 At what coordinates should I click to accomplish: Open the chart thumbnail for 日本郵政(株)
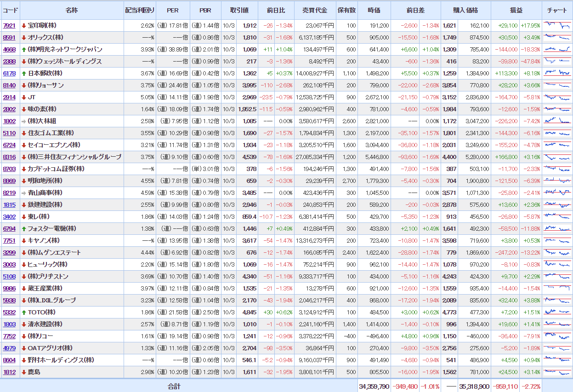pyautogui.click(x=557, y=73)
